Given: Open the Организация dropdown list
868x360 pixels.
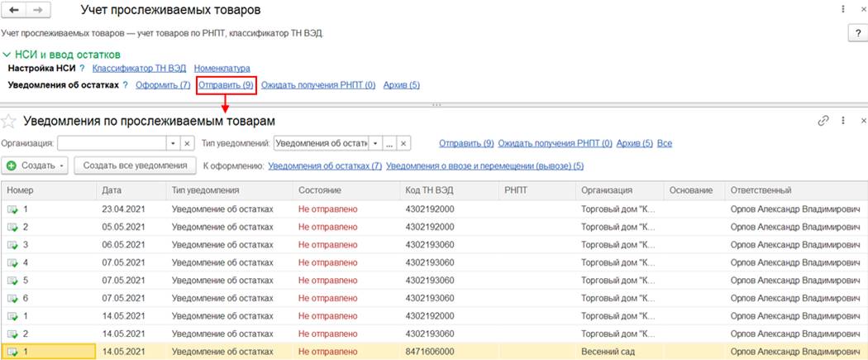Looking at the screenshot, I should [172, 143].
